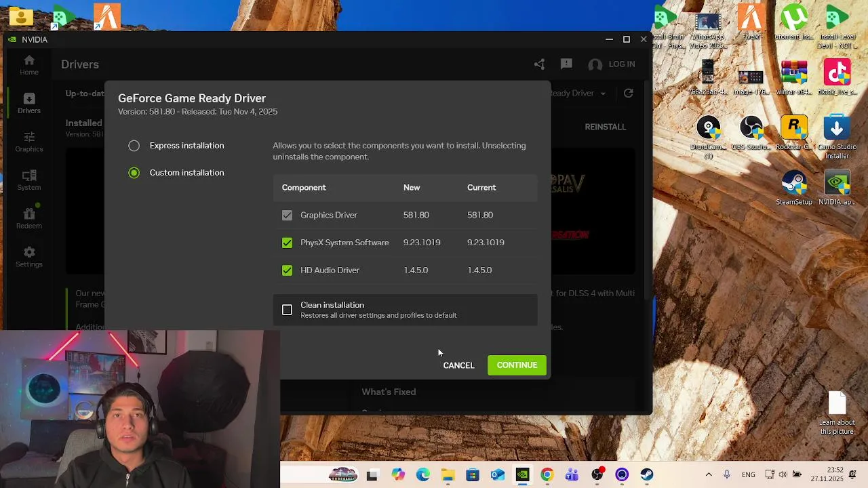Open DroidCam installer desktop icon

(x=708, y=138)
